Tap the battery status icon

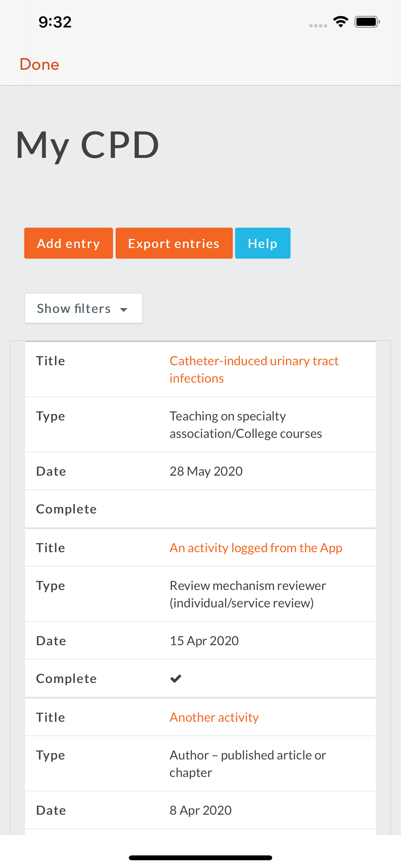click(367, 22)
